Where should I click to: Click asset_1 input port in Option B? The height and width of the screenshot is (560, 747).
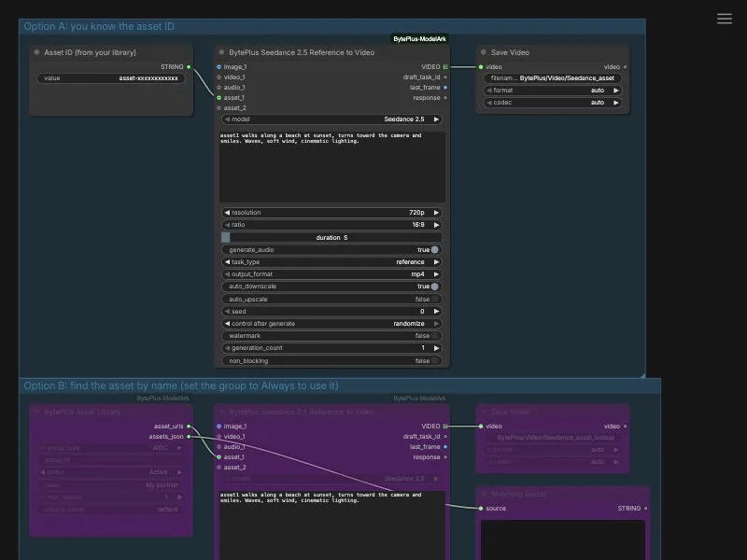[218, 456]
